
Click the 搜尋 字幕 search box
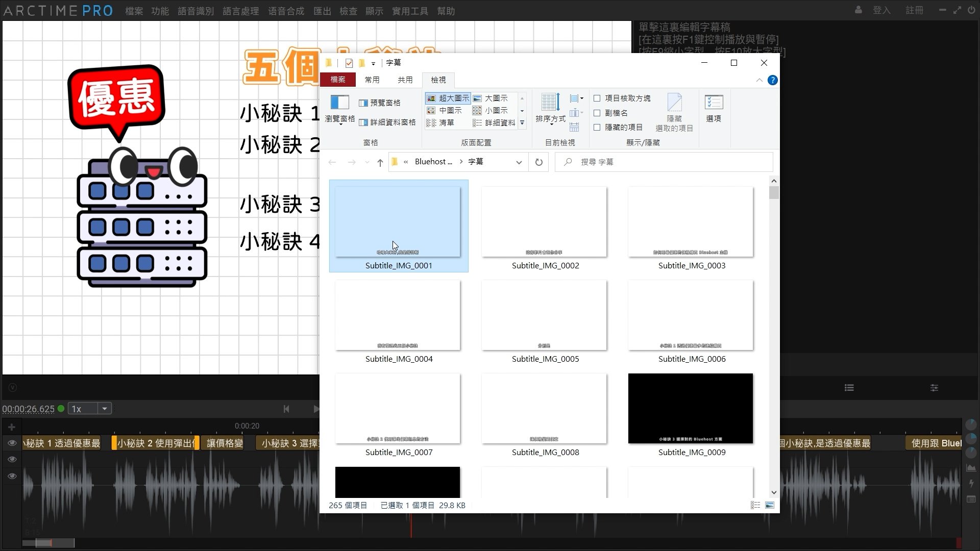664,162
